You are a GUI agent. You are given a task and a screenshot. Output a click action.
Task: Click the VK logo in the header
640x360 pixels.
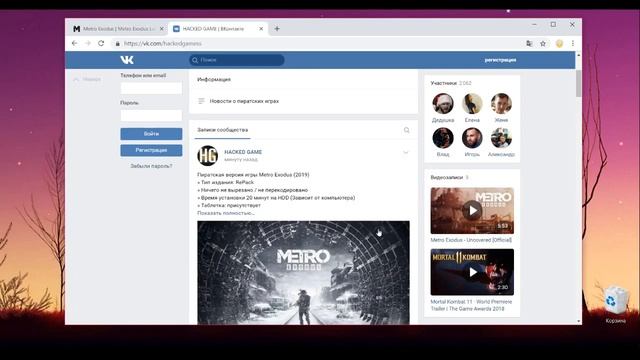[x=127, y=60]
